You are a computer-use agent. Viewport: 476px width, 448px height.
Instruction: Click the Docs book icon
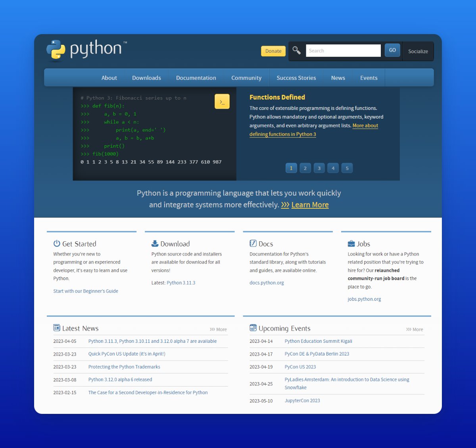(253, 243)
